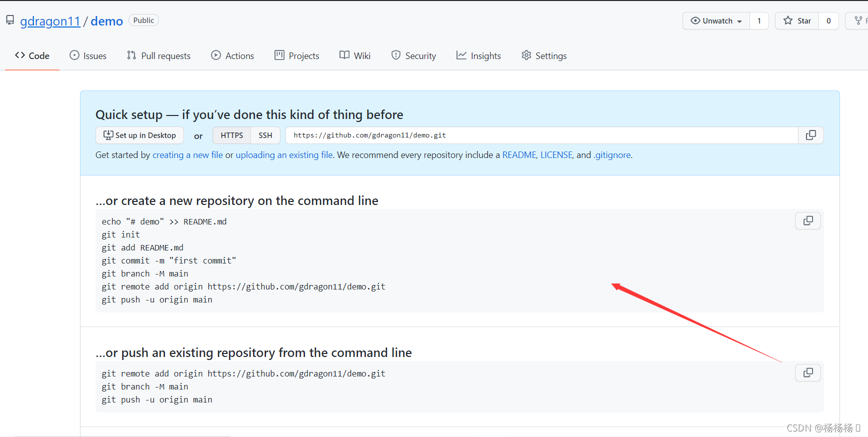Click the Quick setup heading text
The image size is (868, 437).
249,114
